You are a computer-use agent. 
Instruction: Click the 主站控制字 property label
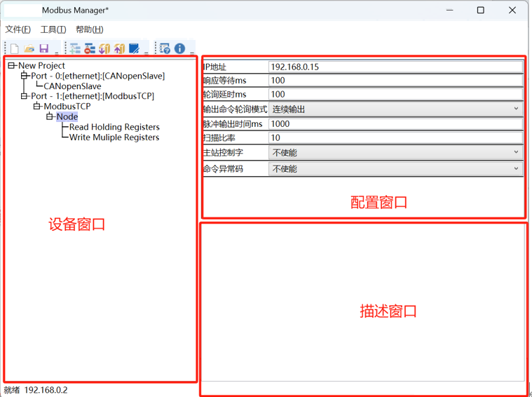223,152
